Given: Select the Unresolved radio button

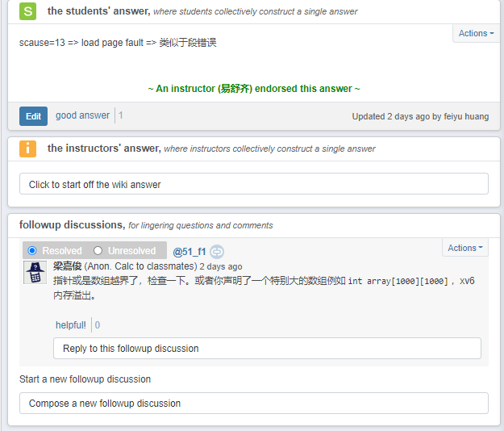Looking at the screenshot, I should [98, 251].
